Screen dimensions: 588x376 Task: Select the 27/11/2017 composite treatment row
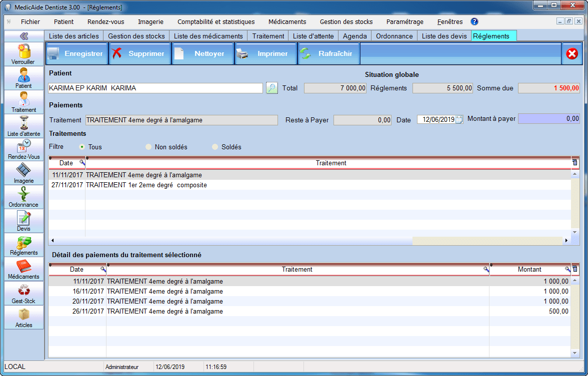point(310,185)
